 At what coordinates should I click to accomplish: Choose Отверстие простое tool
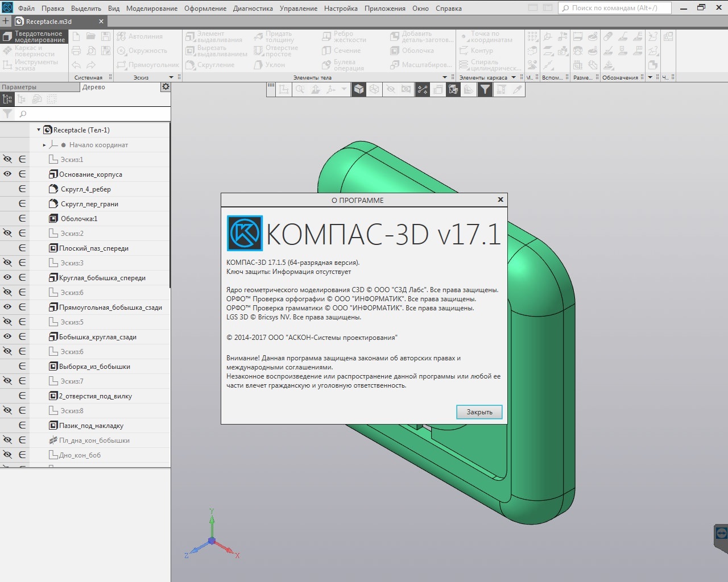276,51
